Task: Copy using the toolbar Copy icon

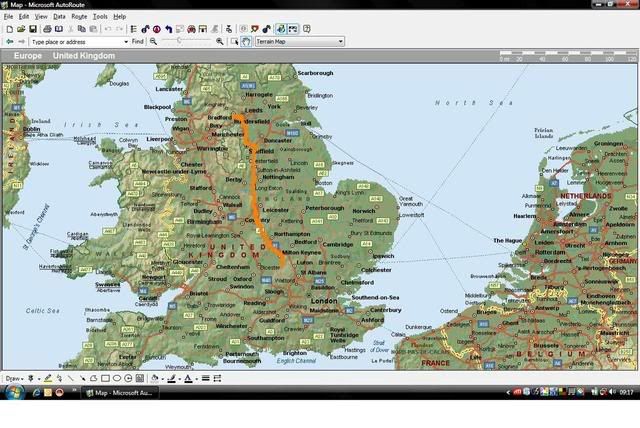Action: click(82, 29)
